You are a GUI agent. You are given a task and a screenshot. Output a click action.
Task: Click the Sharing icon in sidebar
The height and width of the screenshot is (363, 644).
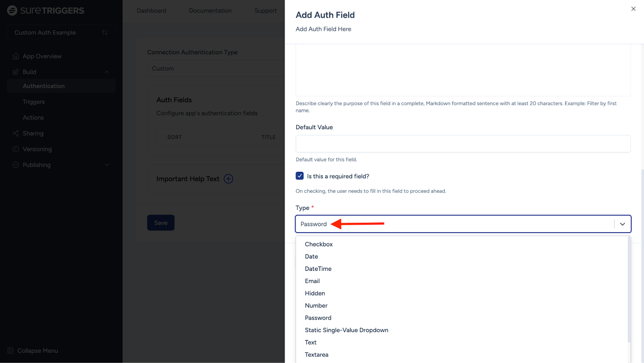pos(16,133)
